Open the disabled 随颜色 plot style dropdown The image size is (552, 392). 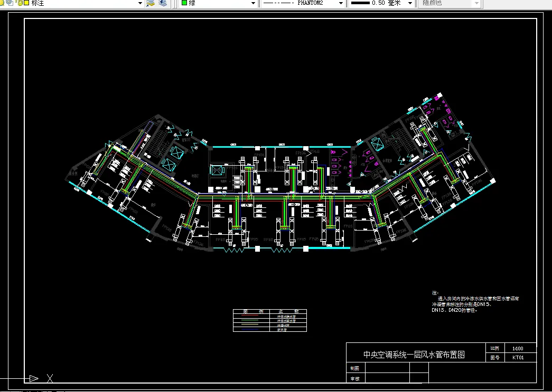coord(476,3)
